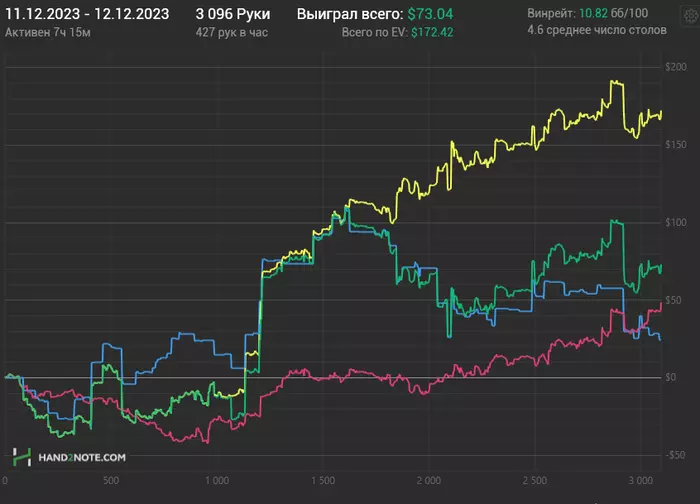Click the date range 11.12.2023 - 12.12.2023

pos(87,14)
